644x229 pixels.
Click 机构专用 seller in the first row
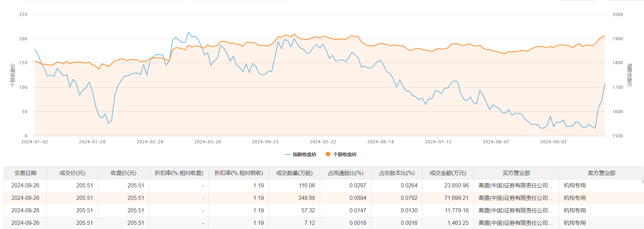[x=575, y=186]
